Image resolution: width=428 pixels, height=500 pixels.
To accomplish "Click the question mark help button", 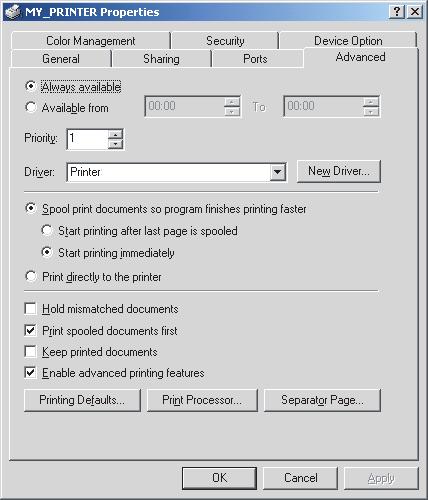I will tap(397, 12).
